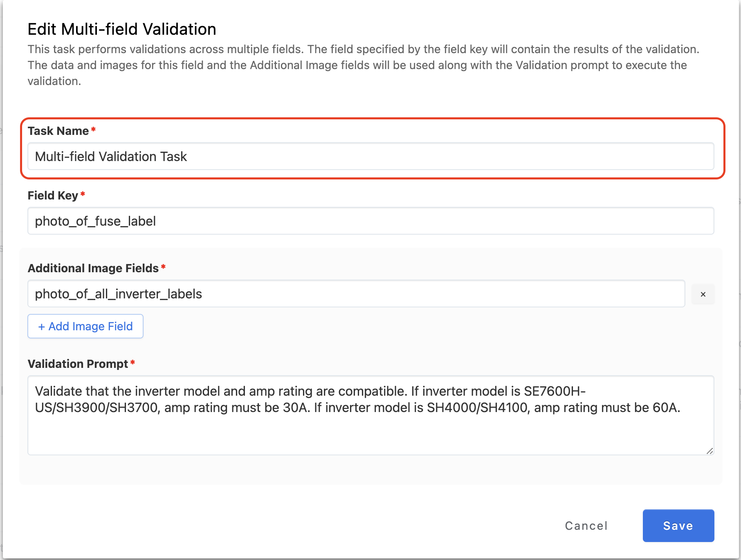Click the Validation Prompt label
This screenshot has width=741, height=560.
tap(78, 364)
